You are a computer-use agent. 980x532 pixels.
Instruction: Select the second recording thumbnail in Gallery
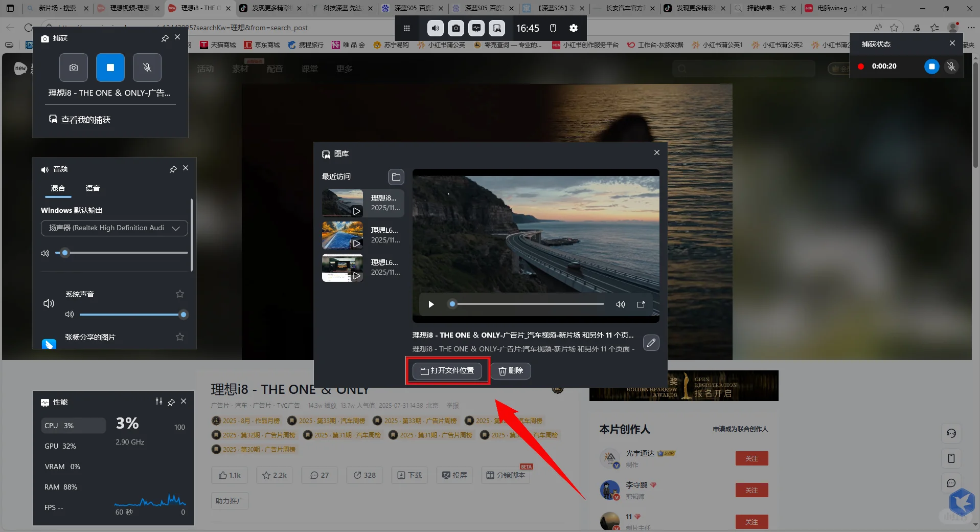tap(343, 235)
